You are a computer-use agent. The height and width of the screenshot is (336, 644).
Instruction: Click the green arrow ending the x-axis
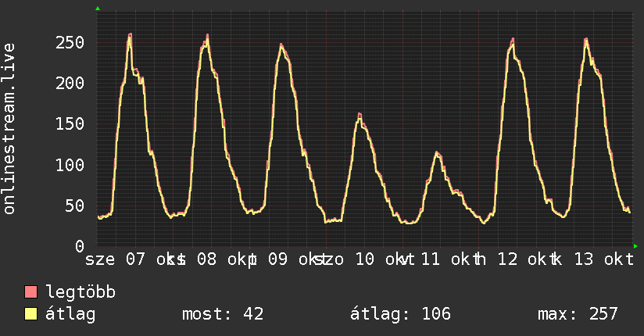click(x=635, y=246)
